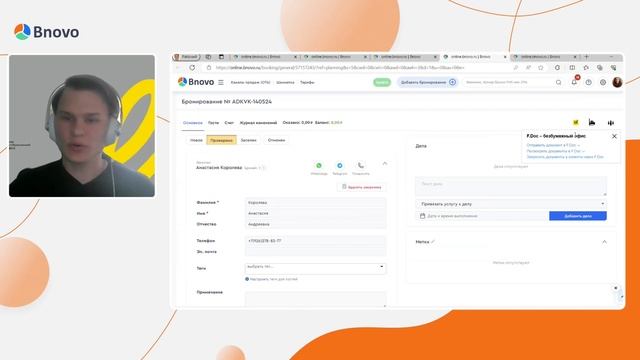The height and width of the screenshot is (360, 640).
Task: Open the Шахматка menu item
Action: pos(285,82)
